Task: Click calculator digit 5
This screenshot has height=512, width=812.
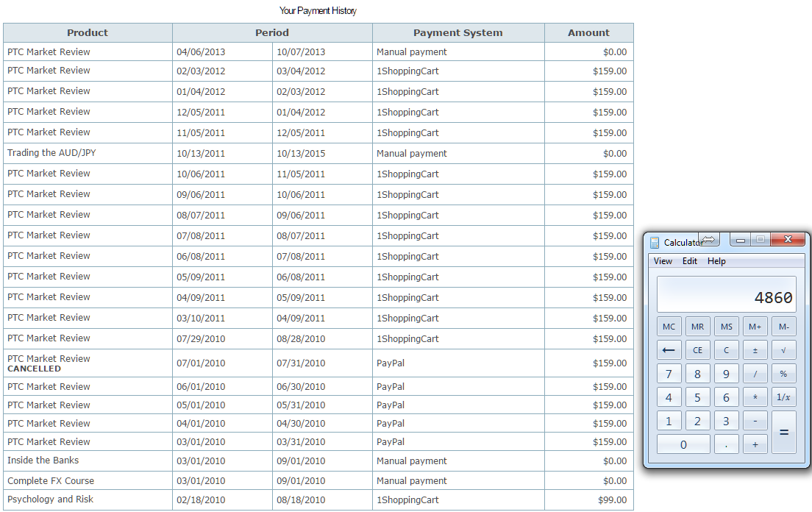Action: coord(697,397)
